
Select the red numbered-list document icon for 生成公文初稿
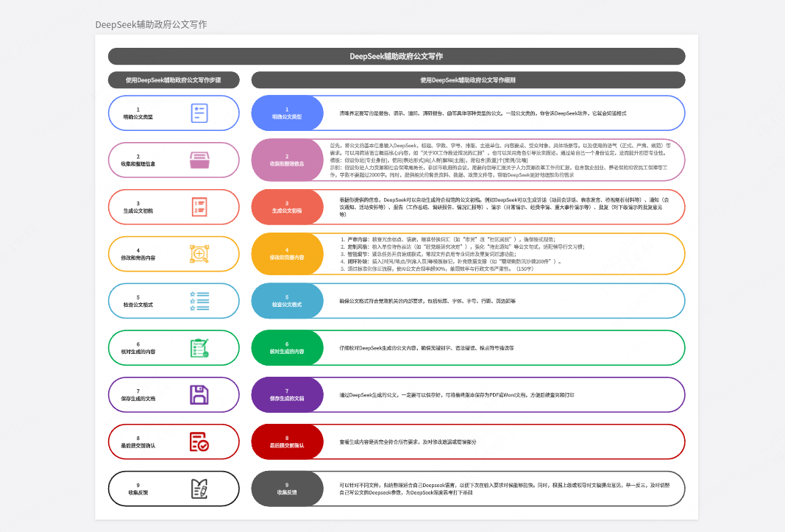pyautogui.click(x=199, y=207)
